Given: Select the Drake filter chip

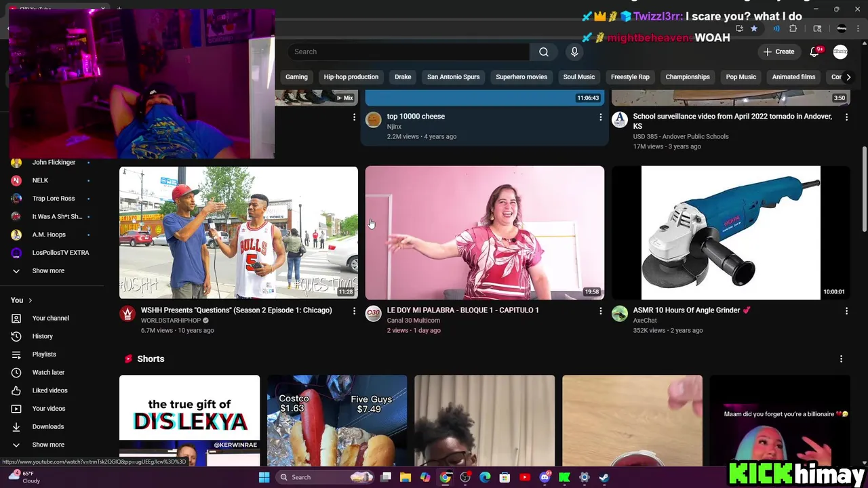Looking at the screenshot, I should [x=403, y=77].
